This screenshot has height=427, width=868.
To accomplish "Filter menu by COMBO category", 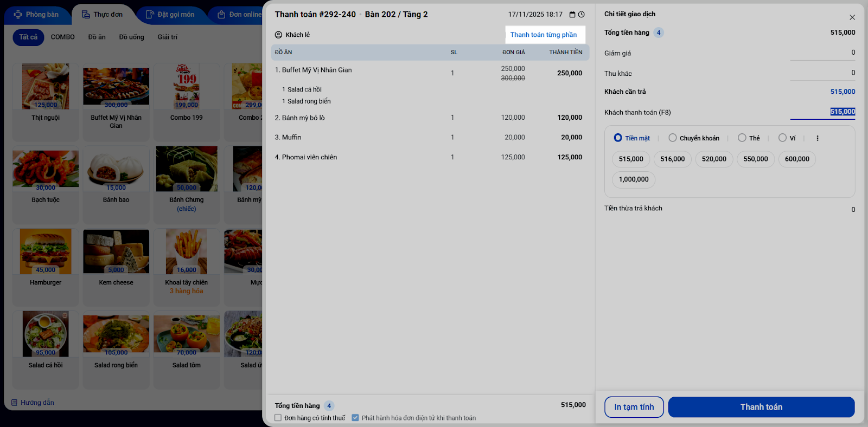I will pos(63,37).
